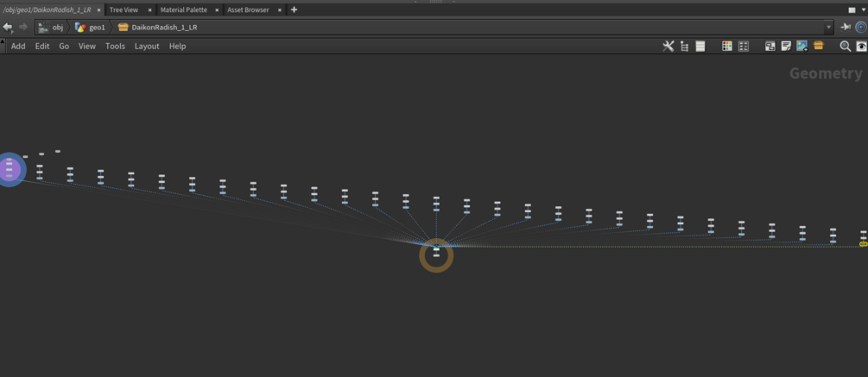Open the Add menu

(18, 47)
